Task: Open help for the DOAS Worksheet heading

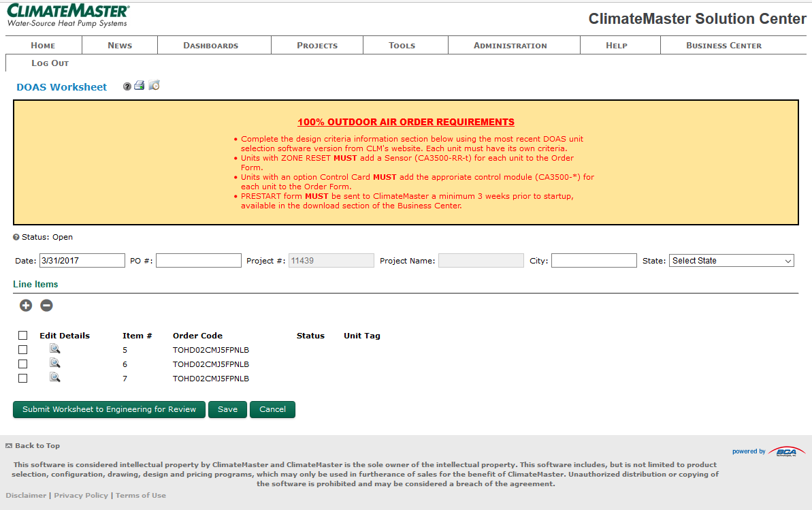Action: 127,86
